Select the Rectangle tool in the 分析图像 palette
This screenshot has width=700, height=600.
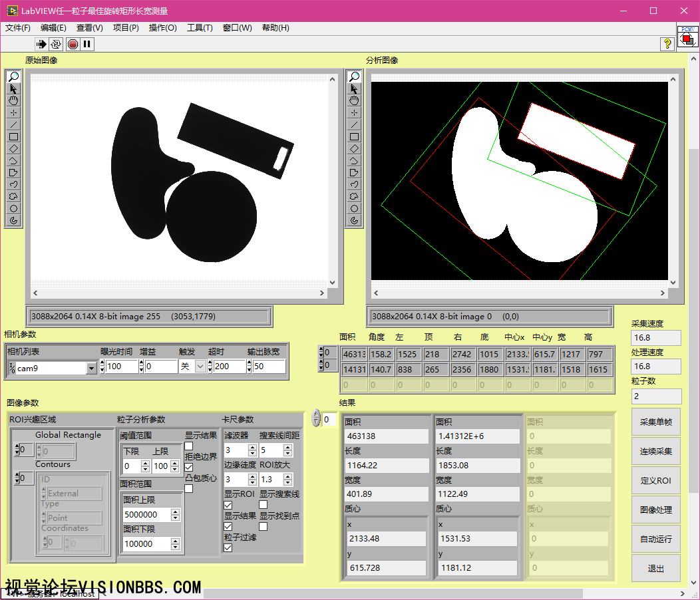(x=354, y=136)
